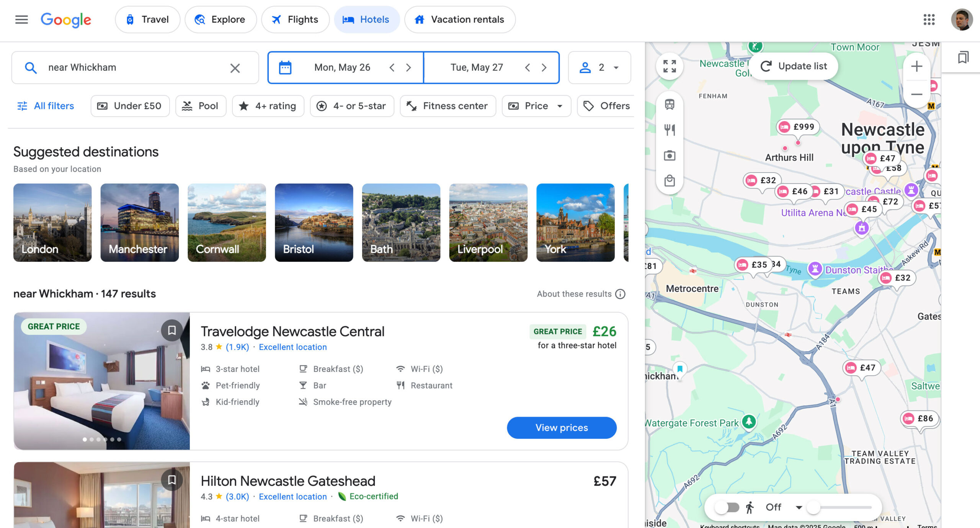The height and width of the screenshot is (528, 980).
Task: Open Dunston Staiths attraction marker
Action: point(815,269)
